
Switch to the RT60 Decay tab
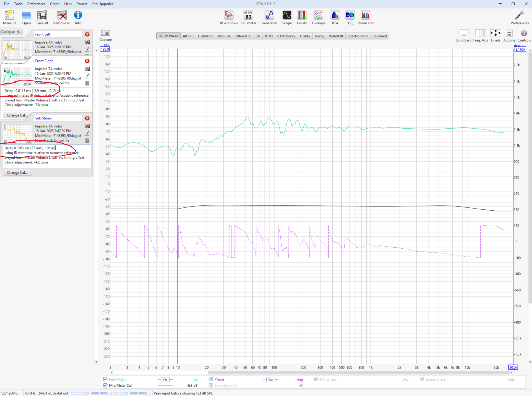pyautogui.click(x=286, y=36)
